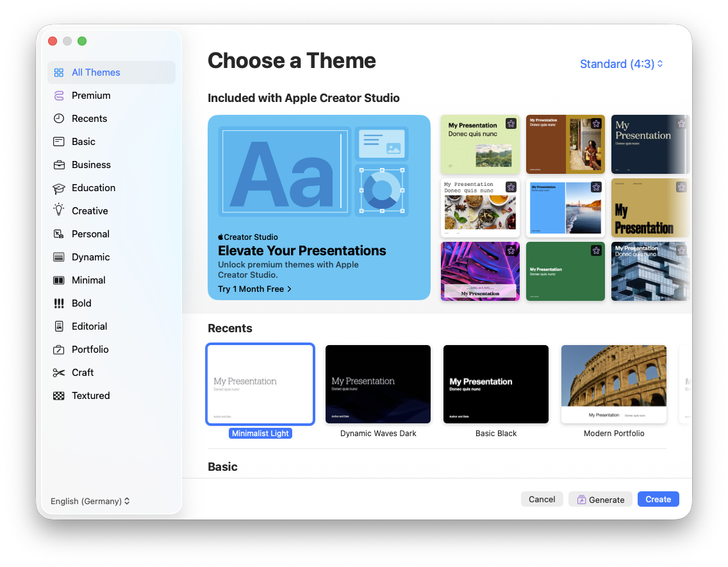Click the All Themes grid icon
The image size is (728, 567).
click(x=58, y=72)
